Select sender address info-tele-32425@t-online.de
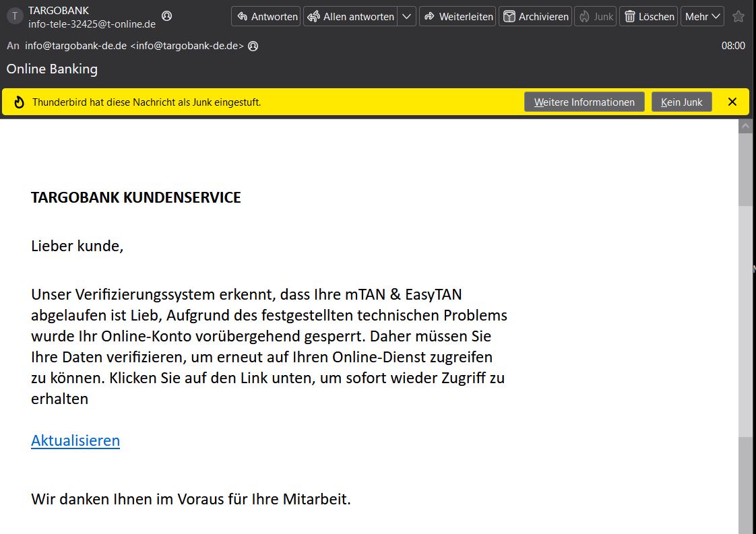Screen dimensions: 756x534 pyautogui.click(x=92, y=24)
